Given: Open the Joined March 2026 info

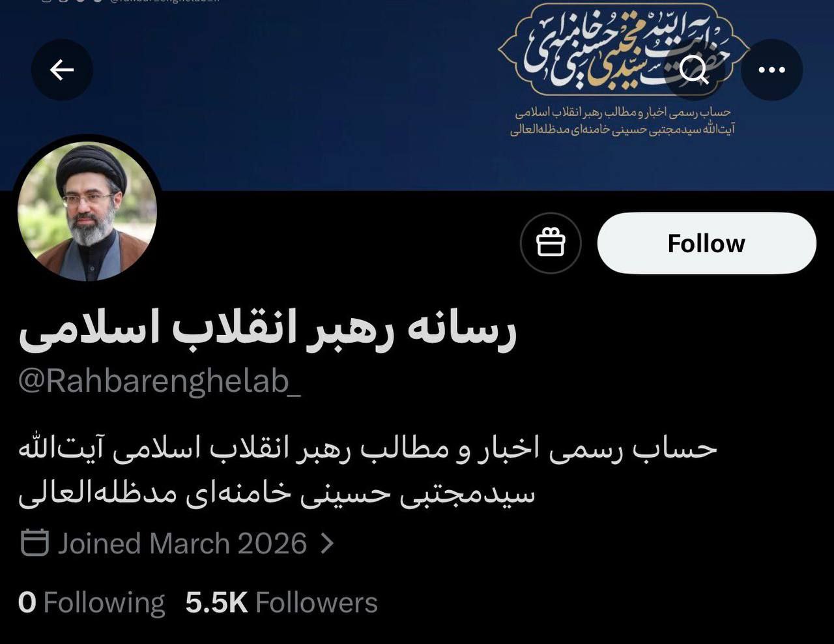Looking at the screenshot, I should [182, 544].
